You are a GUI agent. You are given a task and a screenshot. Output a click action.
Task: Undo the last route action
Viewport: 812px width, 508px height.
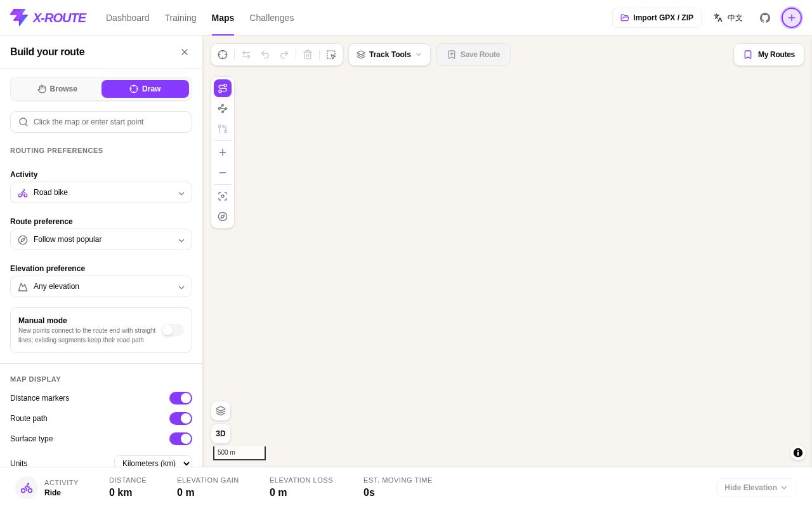tap(265, 55)
